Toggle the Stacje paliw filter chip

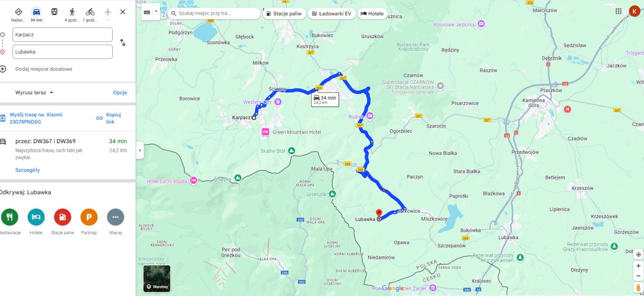(284, 14)
